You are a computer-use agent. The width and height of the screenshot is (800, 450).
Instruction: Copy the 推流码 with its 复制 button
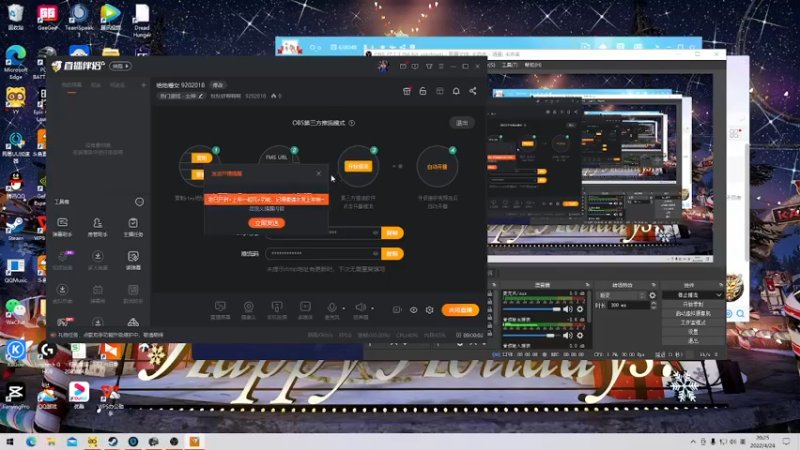tap(392, 254)
